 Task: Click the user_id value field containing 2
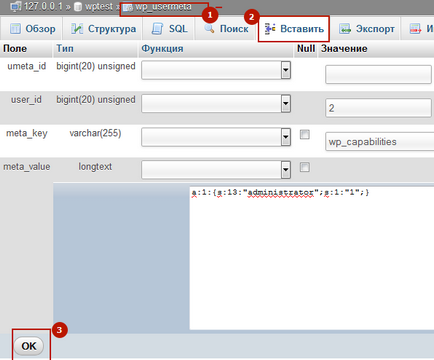(378, 108)
